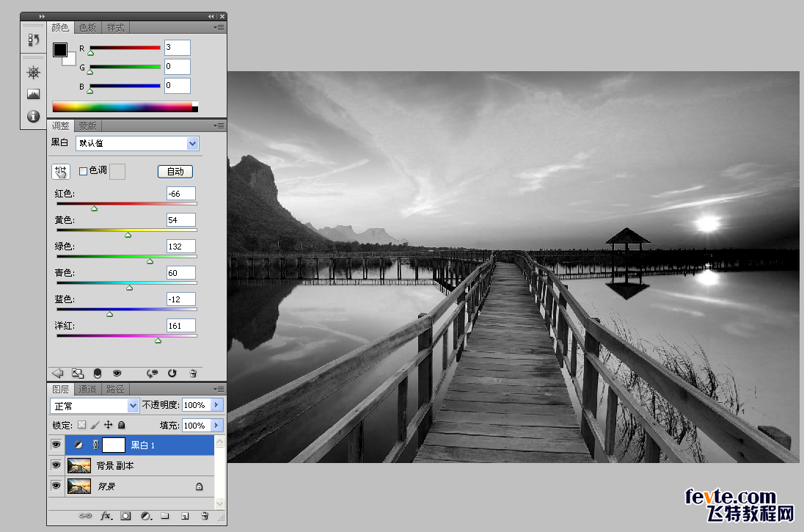Click the 自动 auto button
Screen dimensions: 804x532
[175, 171]
